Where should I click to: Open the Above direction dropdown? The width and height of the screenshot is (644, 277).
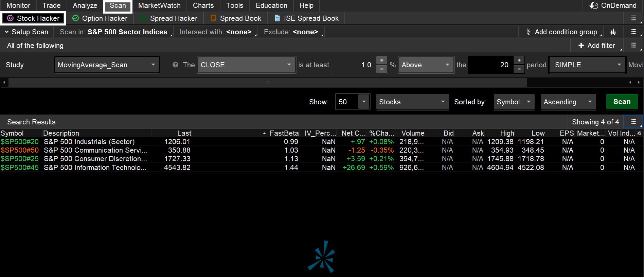click(426, 65)
